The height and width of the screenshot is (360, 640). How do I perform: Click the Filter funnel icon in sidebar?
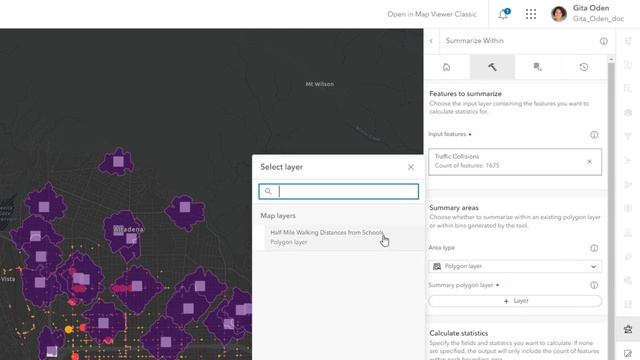[x=628, y=136]
